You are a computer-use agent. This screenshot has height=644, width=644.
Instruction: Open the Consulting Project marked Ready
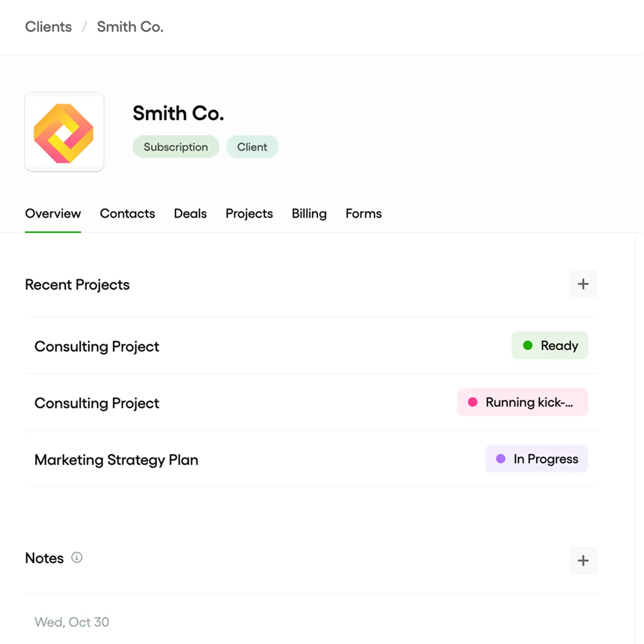click(97, 346)
